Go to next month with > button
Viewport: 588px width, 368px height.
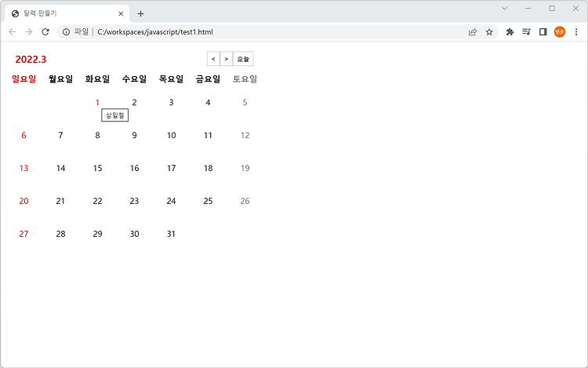(x=226, y=59)
